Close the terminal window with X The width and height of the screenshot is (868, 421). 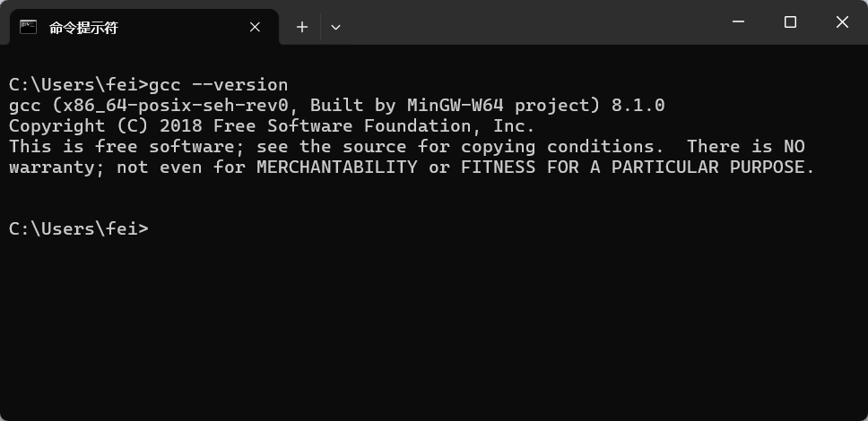coord(842,22)
